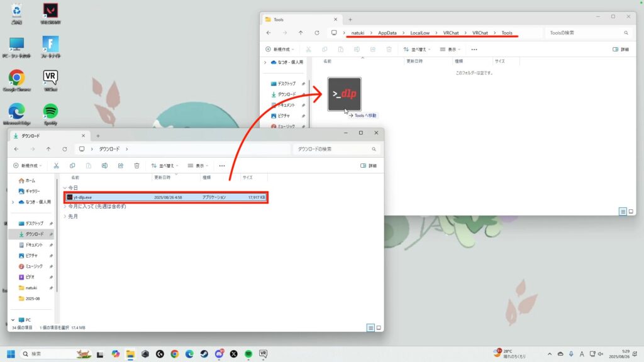Refresh the Tools folder window
The width and height of the screenshot is (644, 362).
[x=317, y=33]
